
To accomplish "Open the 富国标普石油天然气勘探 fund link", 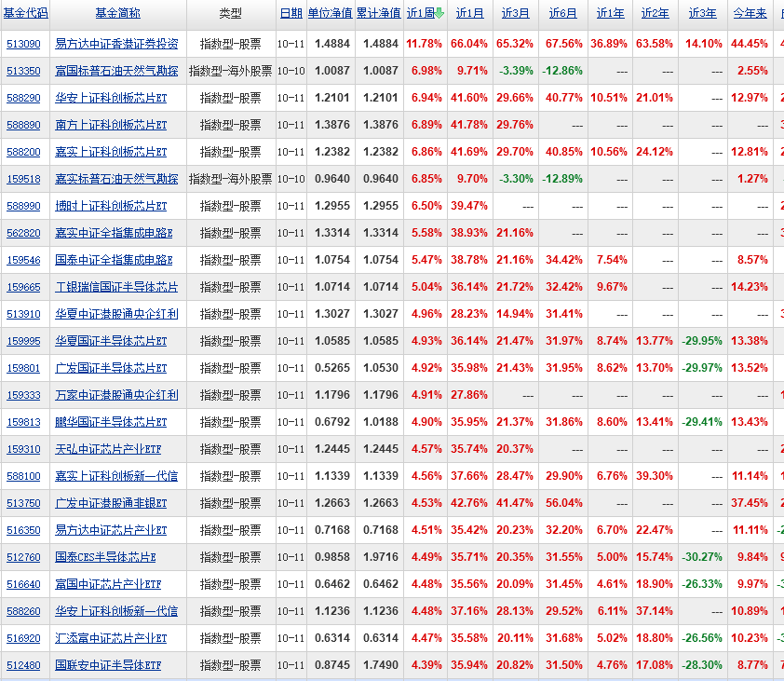I will coord(116,71).
